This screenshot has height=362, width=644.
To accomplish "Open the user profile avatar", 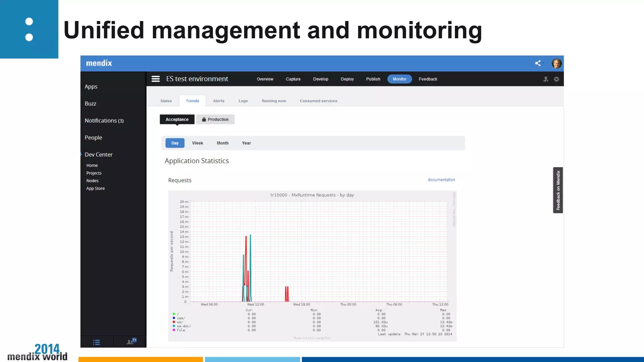I will [x=557, y=63].
